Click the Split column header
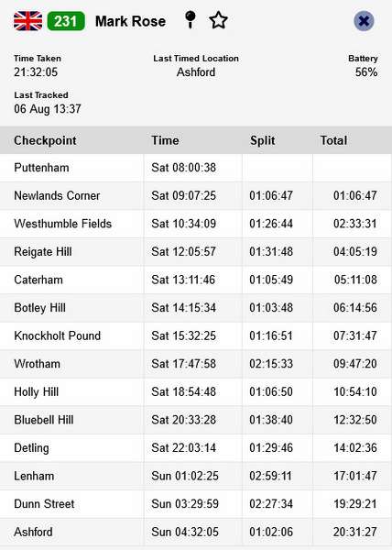Viewport: 392px width, 550px height. pos(262,140)
